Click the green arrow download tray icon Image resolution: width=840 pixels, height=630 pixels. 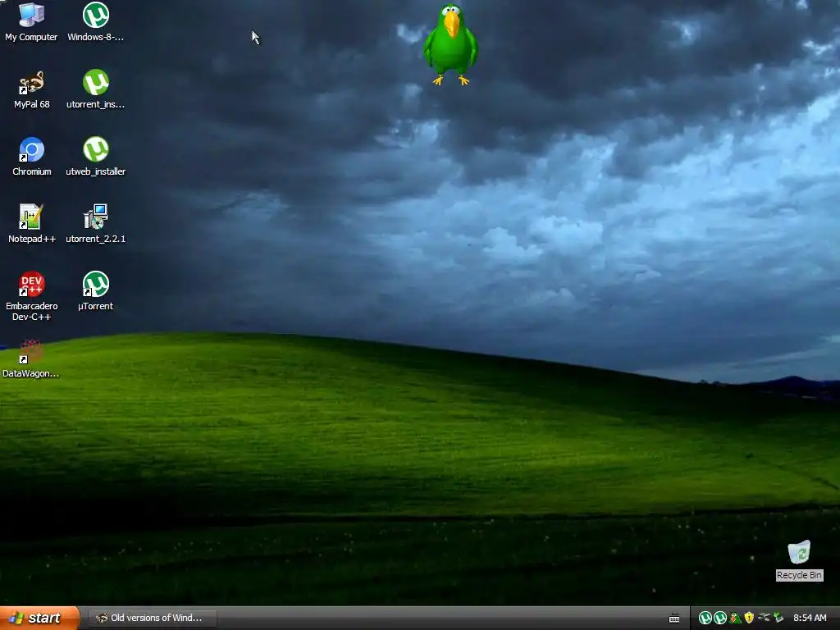[778, 618]
